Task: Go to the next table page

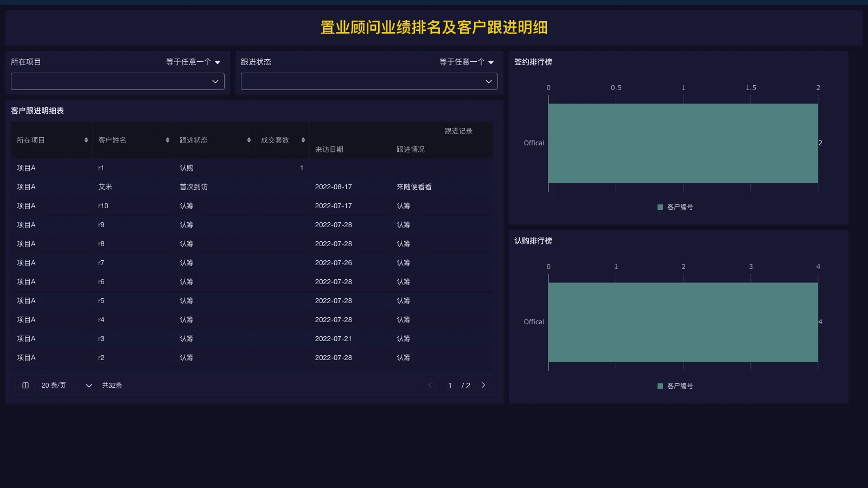Action: click(x=483, y=385)
